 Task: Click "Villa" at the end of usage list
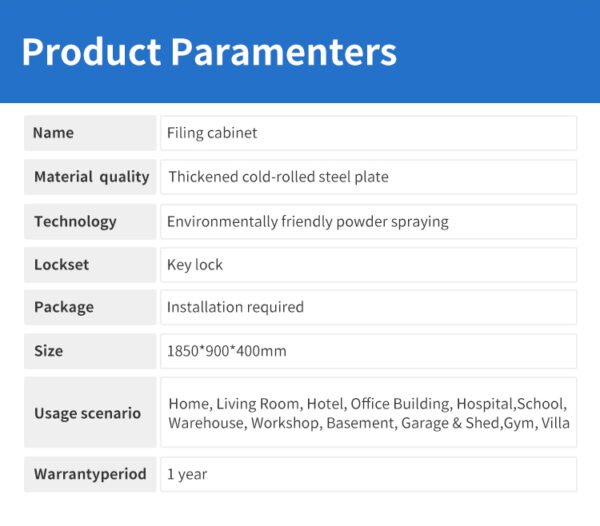(x=555, y=423)
